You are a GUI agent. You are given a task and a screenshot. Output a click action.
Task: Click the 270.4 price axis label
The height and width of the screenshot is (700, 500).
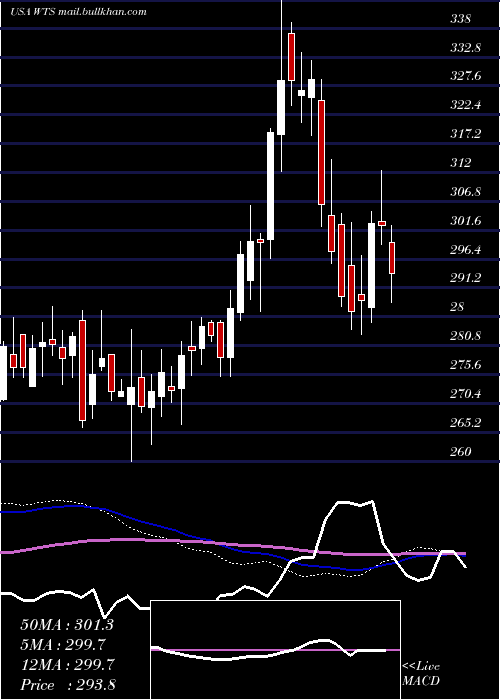tap(466, 394)
